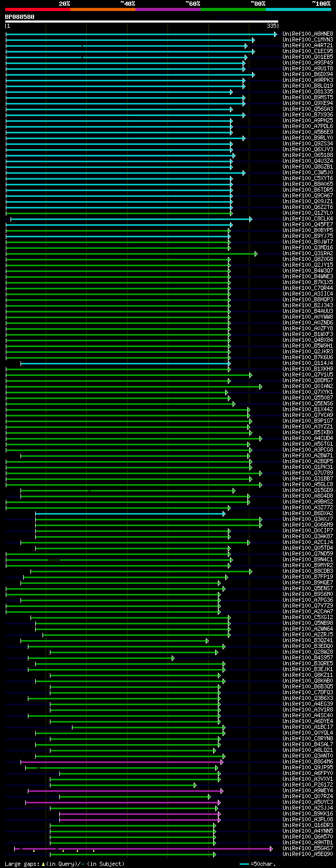
Task: Select the UniRef100_Q01EB5 label
Action: pos(308,57)
